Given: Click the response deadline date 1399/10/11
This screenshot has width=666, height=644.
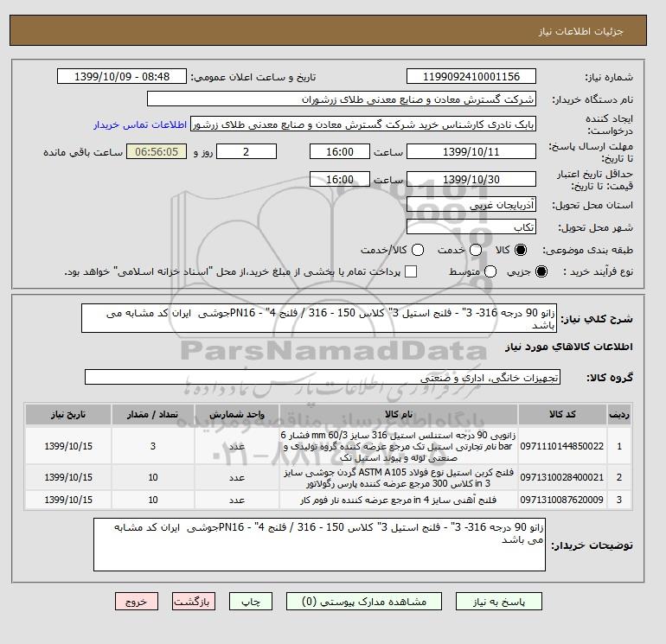Looking at the screenshot, I should [471, 151].
